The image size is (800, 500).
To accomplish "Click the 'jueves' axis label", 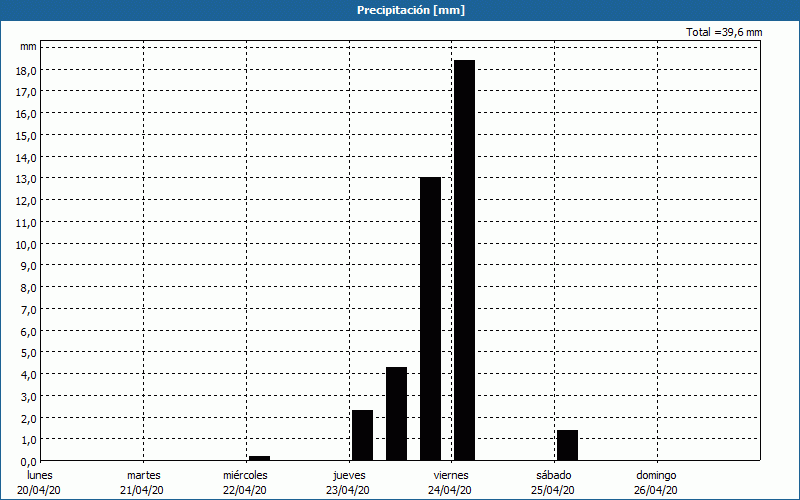I will (349, 475).
